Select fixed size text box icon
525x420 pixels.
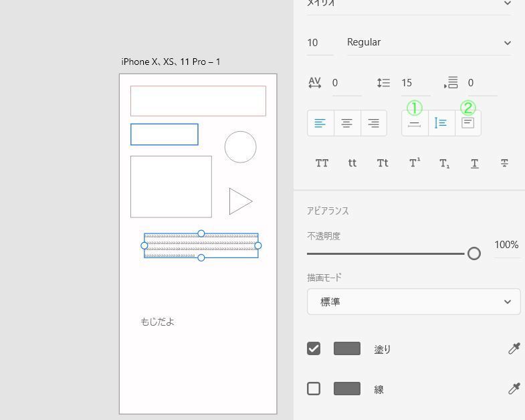pos(468,123)
